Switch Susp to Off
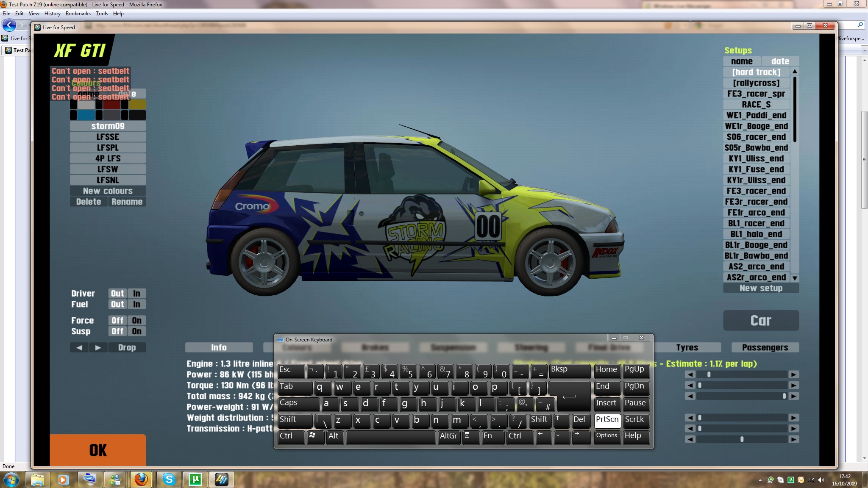The width and height of the screenshot is (868, 488). coord(117,331)
